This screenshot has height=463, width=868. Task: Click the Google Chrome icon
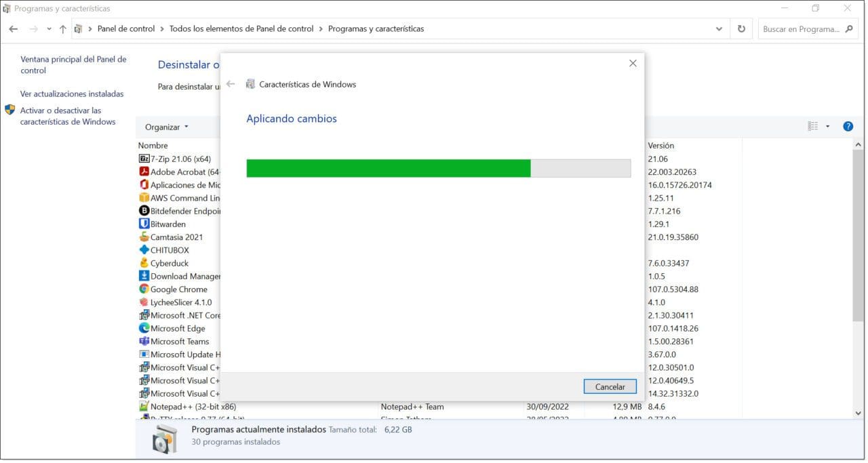pos(144,289)
